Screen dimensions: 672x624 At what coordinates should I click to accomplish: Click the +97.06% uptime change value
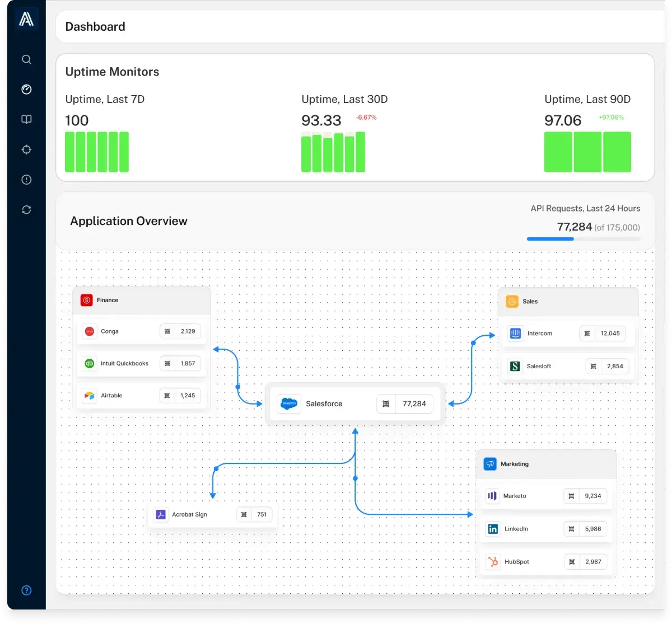pyautogui.click(x=611, y=118)
